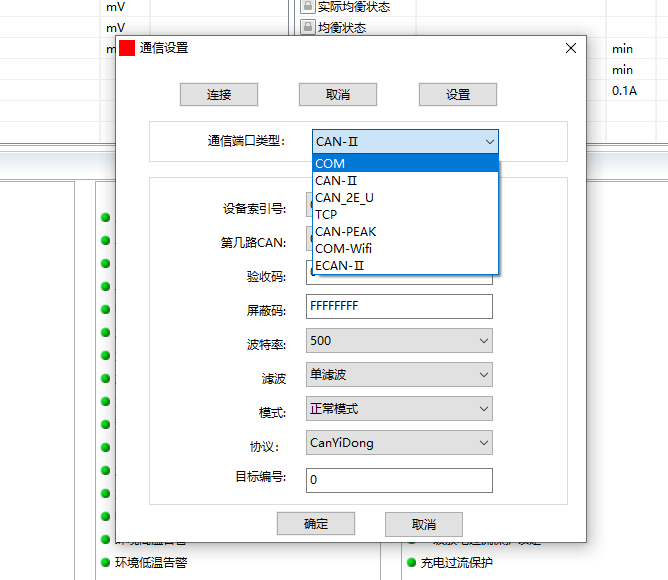Image resolution: width=668 pixels, height=580 pixels.
Task: Click the red icon in the 通信设置 title bar
Action: pyautogui.click(x=127, y=48)
